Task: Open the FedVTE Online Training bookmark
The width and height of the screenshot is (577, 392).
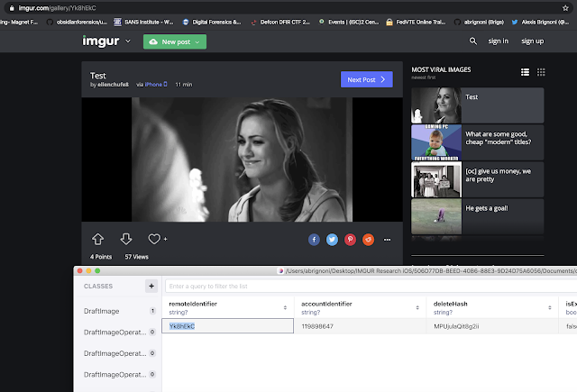Action: [416, 22]
